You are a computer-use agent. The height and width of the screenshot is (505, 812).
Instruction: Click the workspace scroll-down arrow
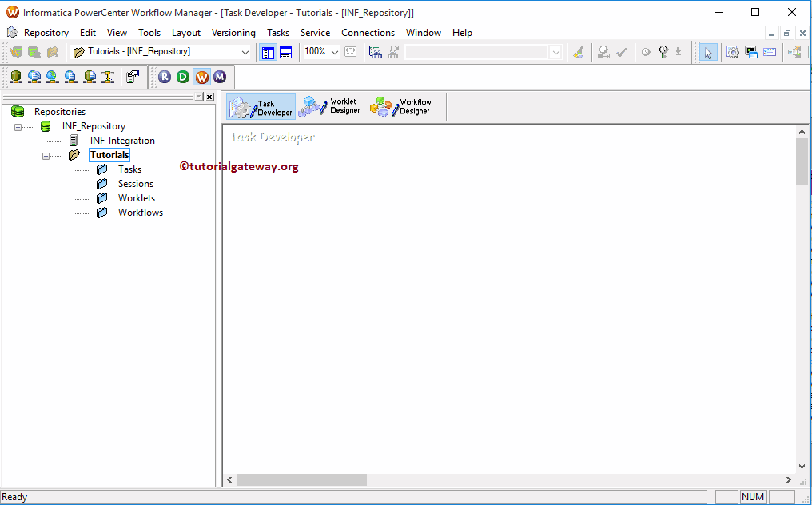pos(802,467)
